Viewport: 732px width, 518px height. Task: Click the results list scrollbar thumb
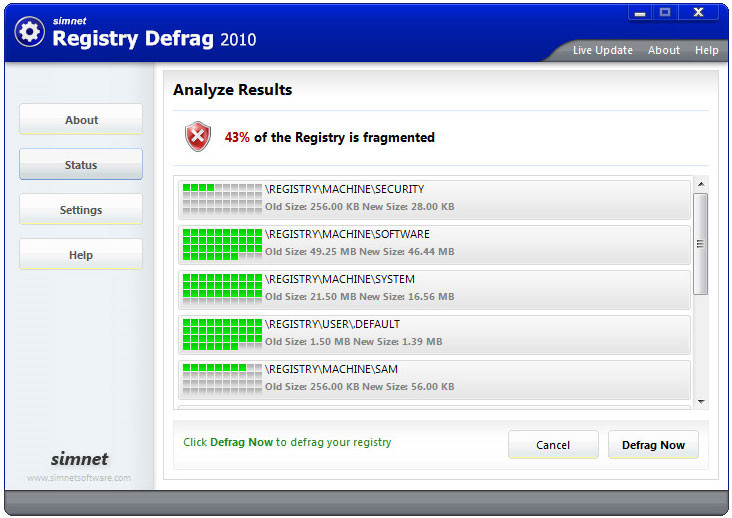click(700, 244)
